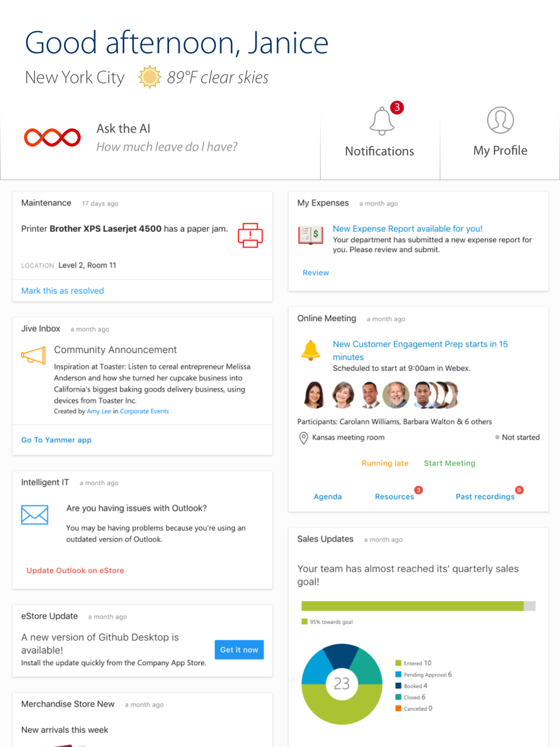The width and height of the screenshot is (560, 747).
Task: Click the community announcement megaphone icon
Action: point(33,355)
